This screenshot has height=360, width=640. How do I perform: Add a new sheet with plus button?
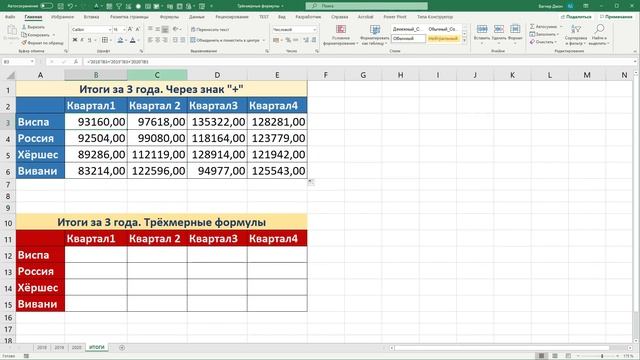point(122,347)
